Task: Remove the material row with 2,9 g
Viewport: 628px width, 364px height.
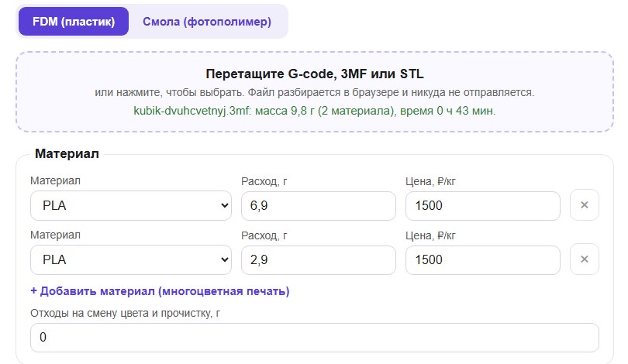Action: (x=585, y=259)
